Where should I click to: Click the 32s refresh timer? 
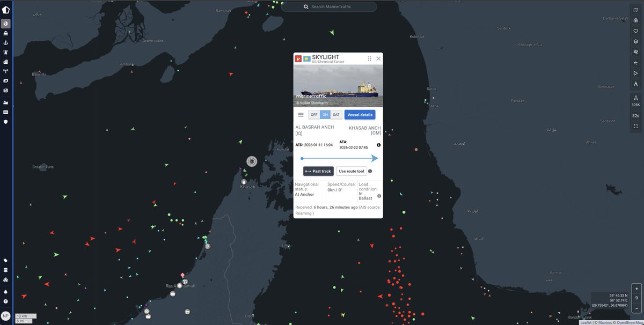pos(636,116)
